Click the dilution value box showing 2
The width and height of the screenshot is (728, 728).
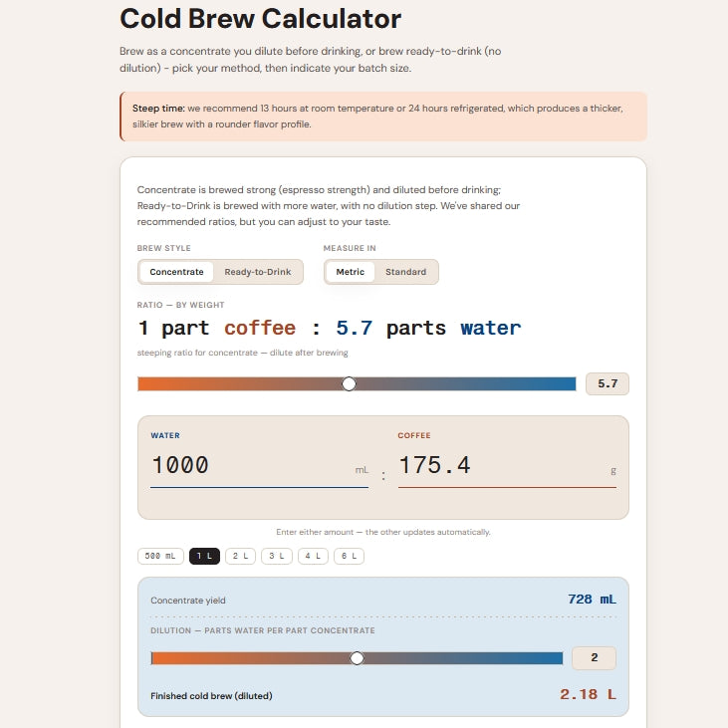point(594,658)
